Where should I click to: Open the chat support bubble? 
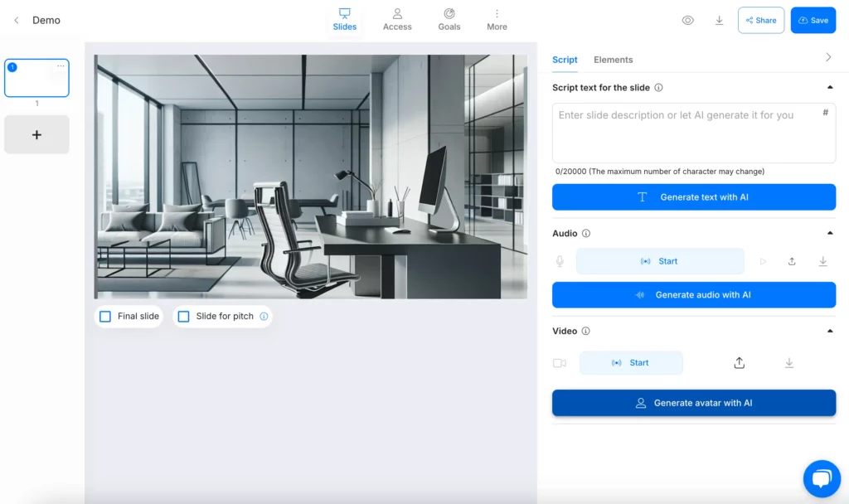tap(821, 478)
